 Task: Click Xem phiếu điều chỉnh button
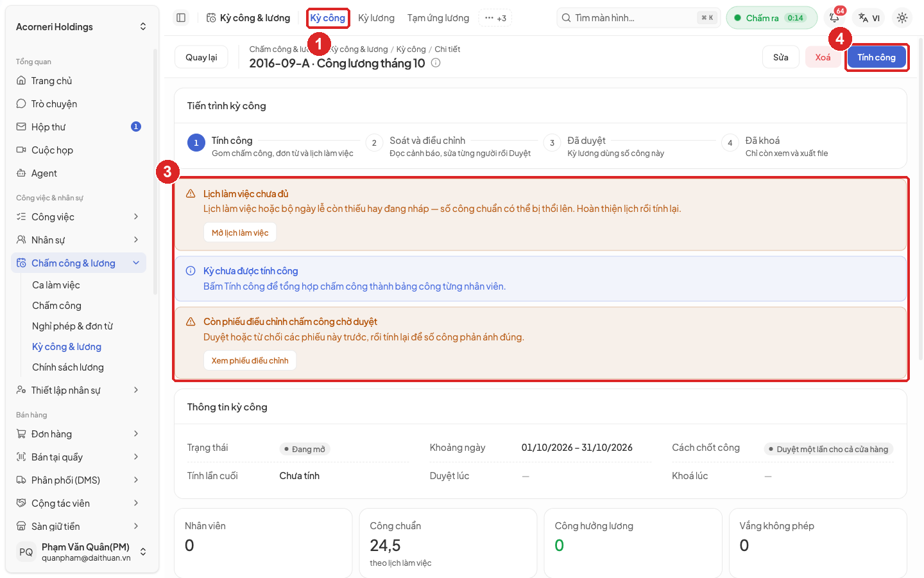click(x=250, y=360)
